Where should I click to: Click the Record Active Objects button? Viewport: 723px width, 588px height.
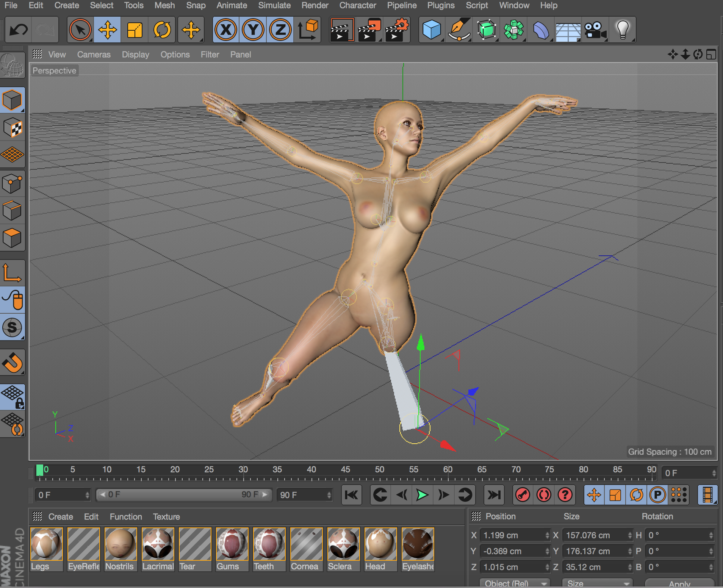tap(523, 495)
